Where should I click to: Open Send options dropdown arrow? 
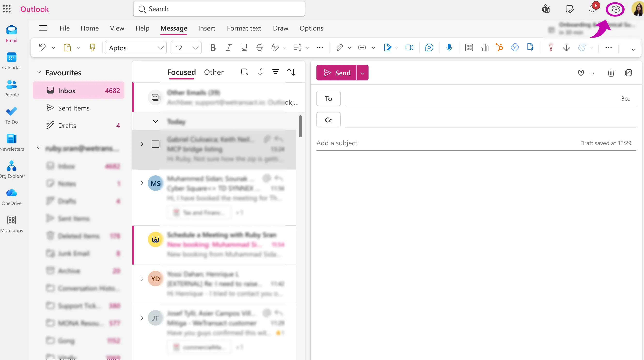tap(362, 73)
